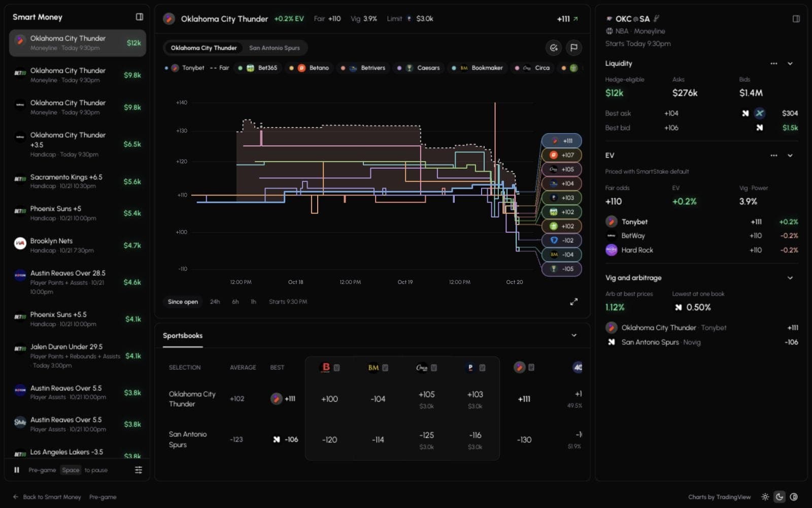Viewport: 812px width, 508px height.
Task: Toggle Tonybet line in chart legend
Action: coord(184,68)
